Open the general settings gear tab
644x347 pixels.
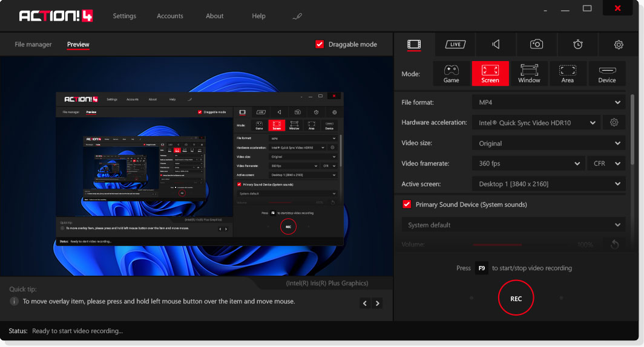pyautogui.click(x=618, y=44)
